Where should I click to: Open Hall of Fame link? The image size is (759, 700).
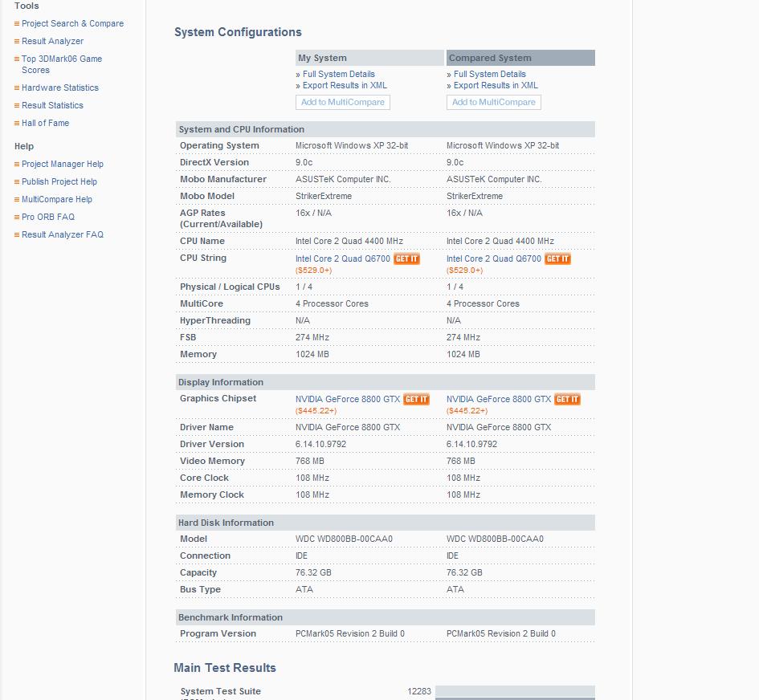tap(46, 123)
